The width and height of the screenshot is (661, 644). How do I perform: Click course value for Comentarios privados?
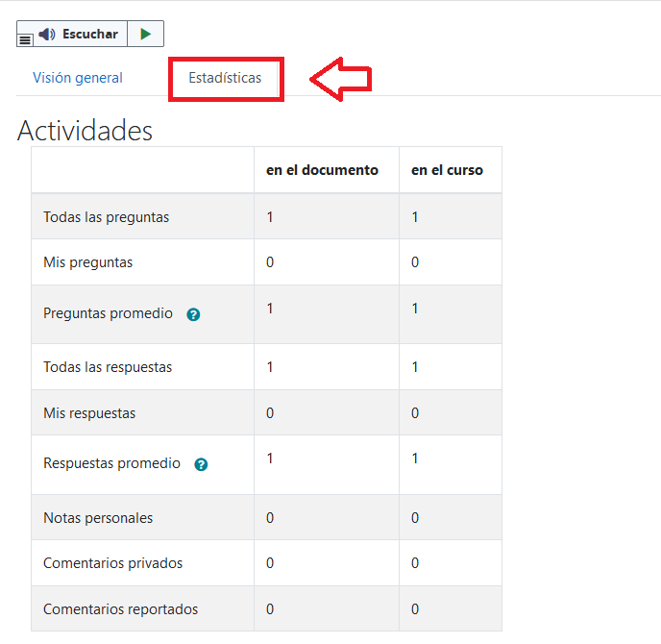tap(415, 563)
